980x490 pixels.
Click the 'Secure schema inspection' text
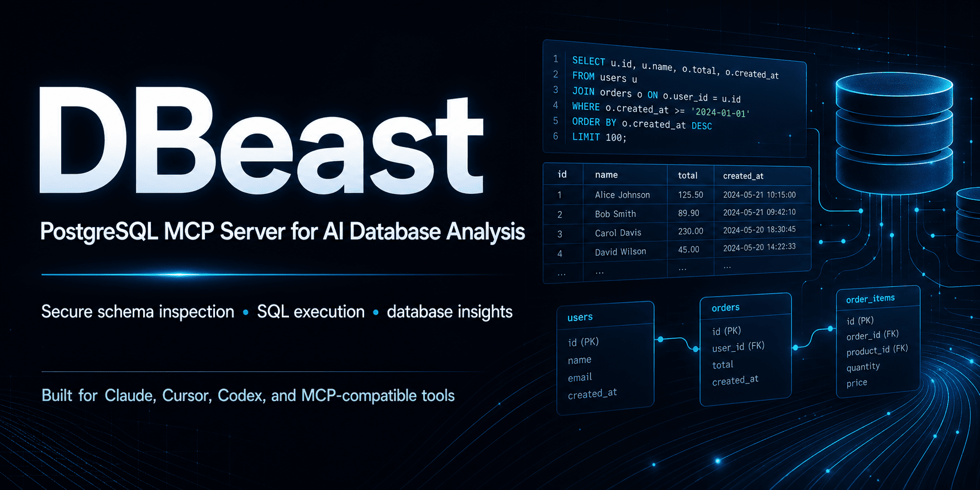(138, 312)
